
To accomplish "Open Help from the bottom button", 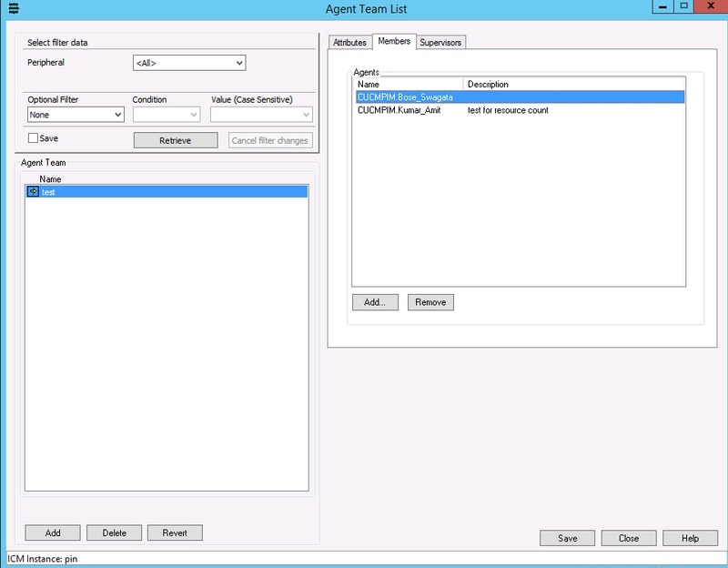I will [x=690, y=538].
